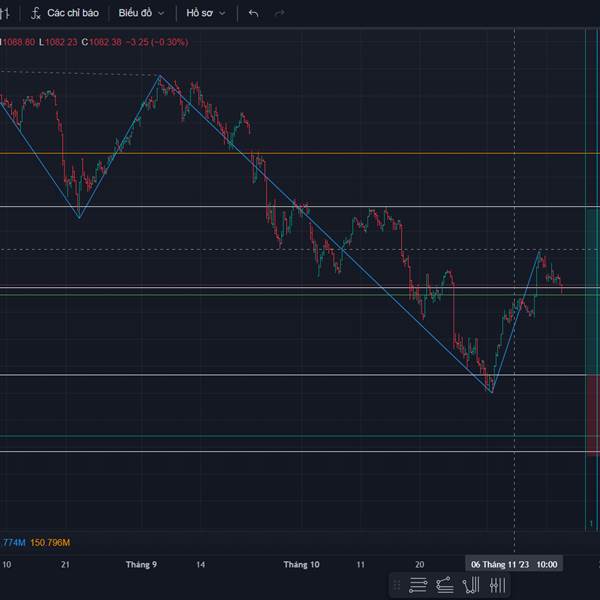Click the orange 150.796M volume value
The height and width of the screenshot is (600, 600).
click(x=50, y=542)
